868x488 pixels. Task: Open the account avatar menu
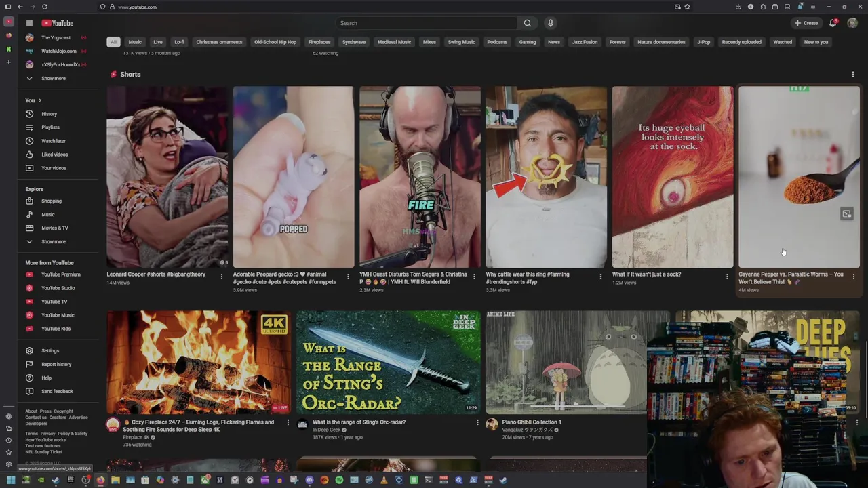(852, 23)
